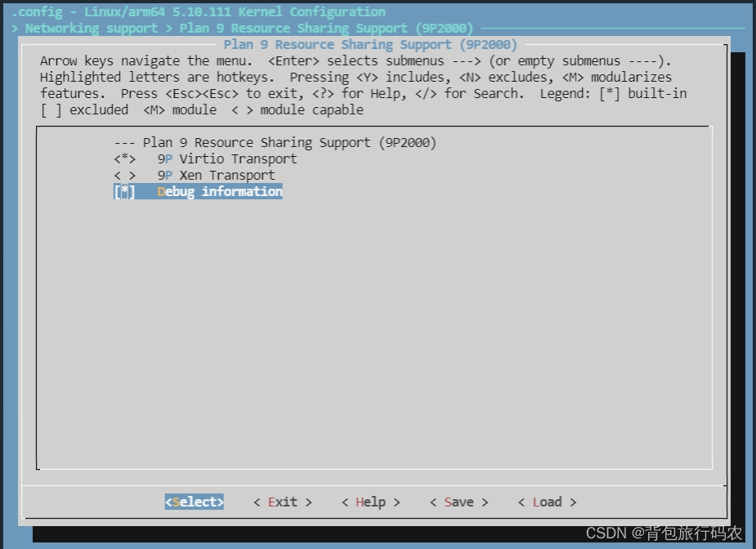Select the 9P Xen Transport label
756x549 pixels.
click(216, 175)
